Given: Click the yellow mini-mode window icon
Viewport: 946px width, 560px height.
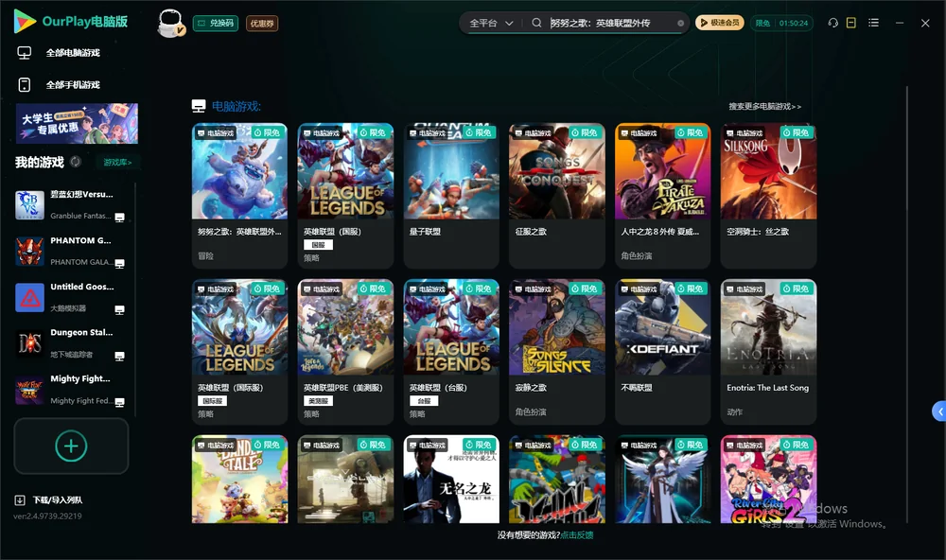Looking at the screenshot, I should click(851, 23).
